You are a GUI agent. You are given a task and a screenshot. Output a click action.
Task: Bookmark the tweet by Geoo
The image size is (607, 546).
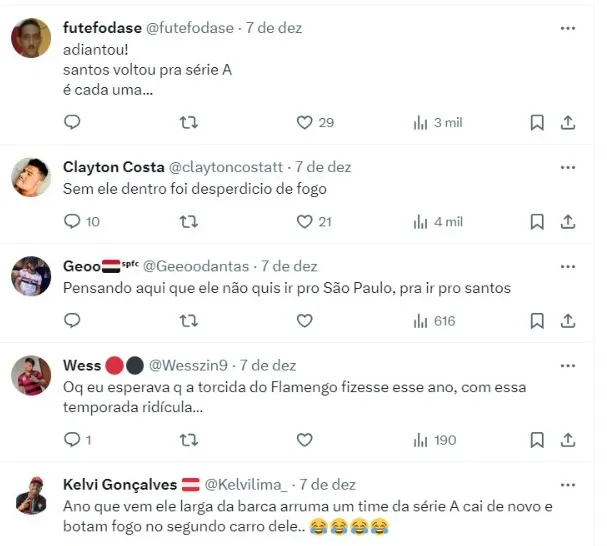pos(537,321)
